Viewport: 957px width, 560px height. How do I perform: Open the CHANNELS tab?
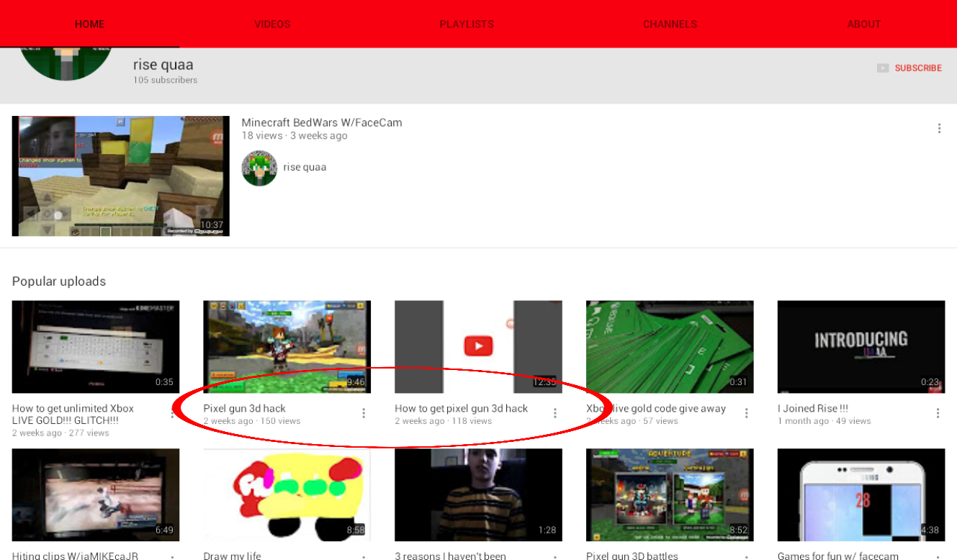click(x=670, y=24)
